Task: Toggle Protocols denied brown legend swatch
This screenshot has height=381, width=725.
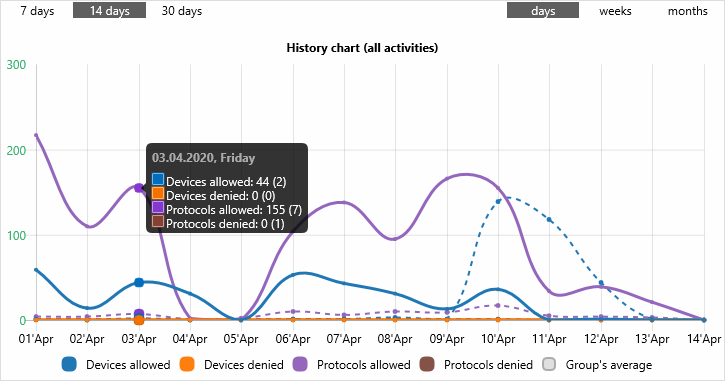Action: [x=427, y=364]
